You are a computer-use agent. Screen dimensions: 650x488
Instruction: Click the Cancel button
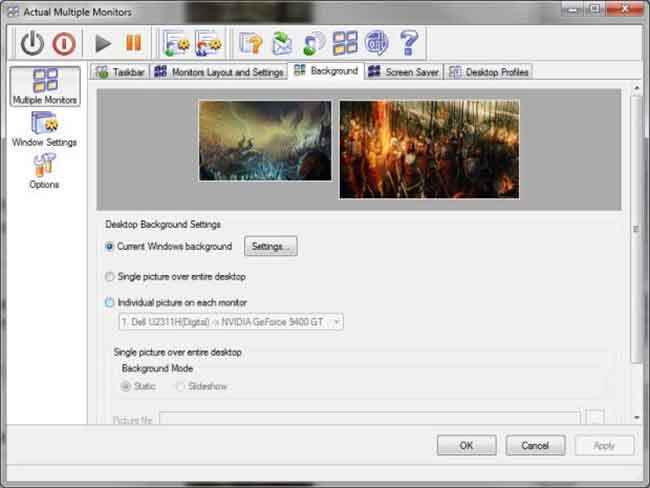[535, 445]
